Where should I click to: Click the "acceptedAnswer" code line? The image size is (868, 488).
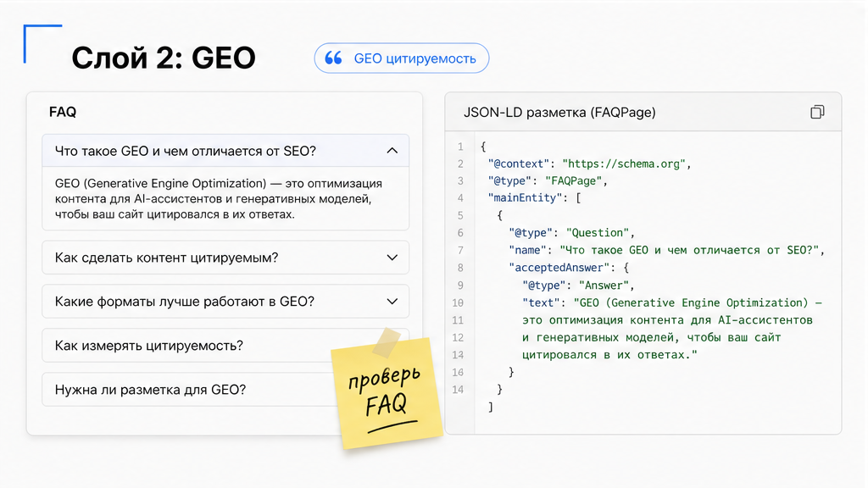(x=569, y=268)
